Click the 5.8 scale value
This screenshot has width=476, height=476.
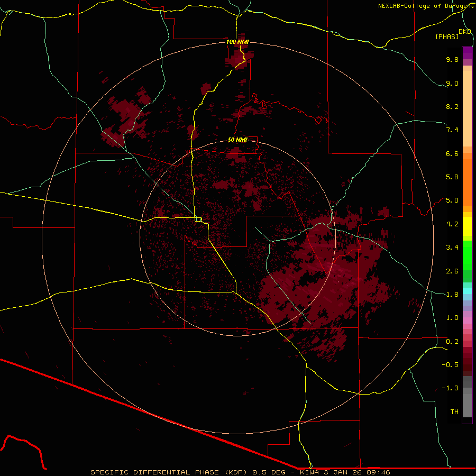(x=452, y=177)
